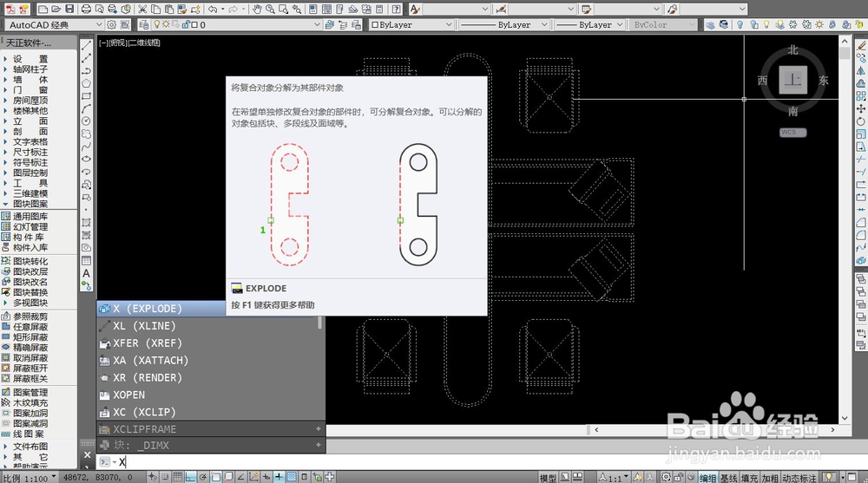Expand the 块: _DIMX suggestion group
This screenshot has height=483, width=868.
coord(319,445)
